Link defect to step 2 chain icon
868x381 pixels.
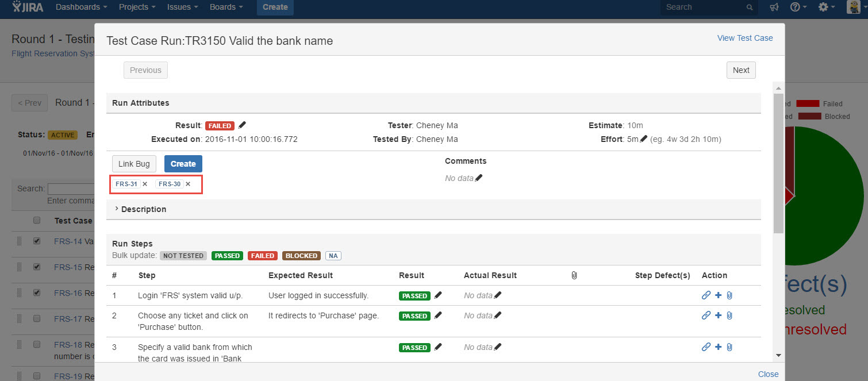706,315
